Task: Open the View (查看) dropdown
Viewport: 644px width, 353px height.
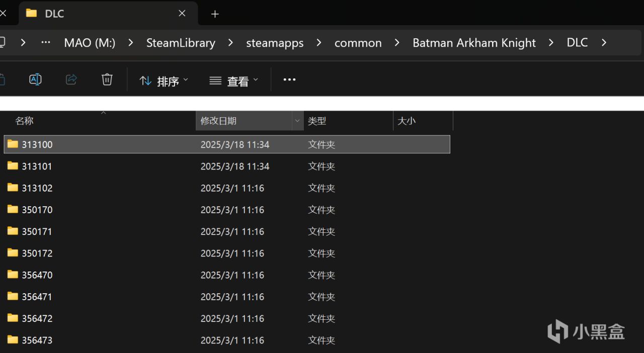Action: (234, 80)
